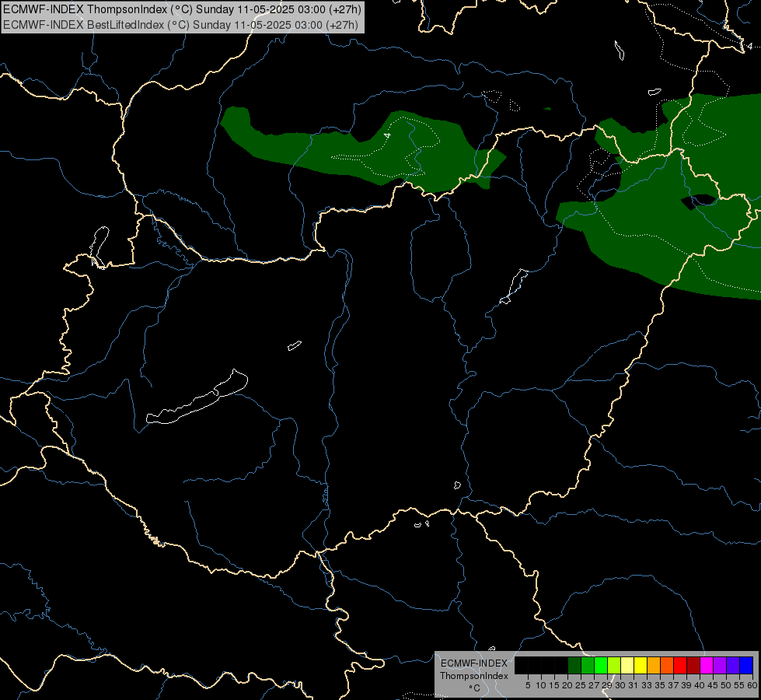
Task: Click the legend value 20
Action: [567, 685]
